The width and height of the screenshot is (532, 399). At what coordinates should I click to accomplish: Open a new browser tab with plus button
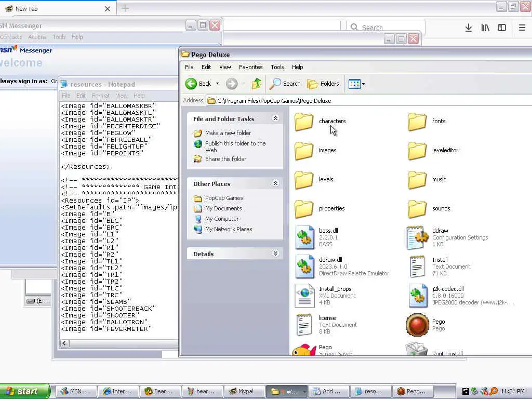tap(125, 8)
